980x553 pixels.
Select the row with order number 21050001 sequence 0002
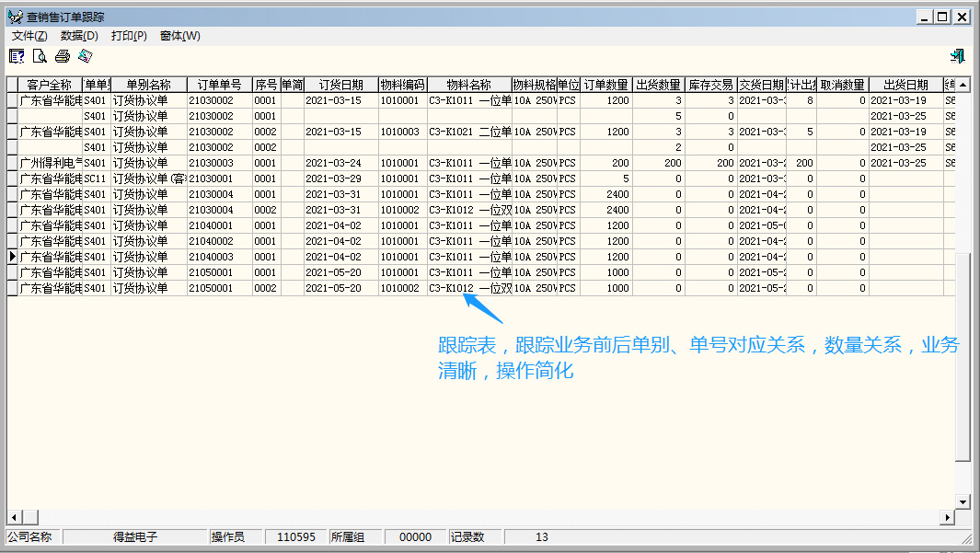click(x=12, y=288)
